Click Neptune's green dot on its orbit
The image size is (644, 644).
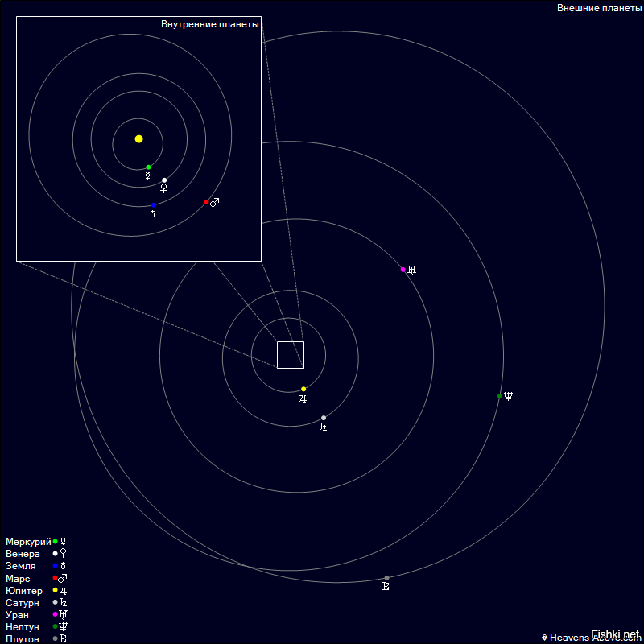500,396
